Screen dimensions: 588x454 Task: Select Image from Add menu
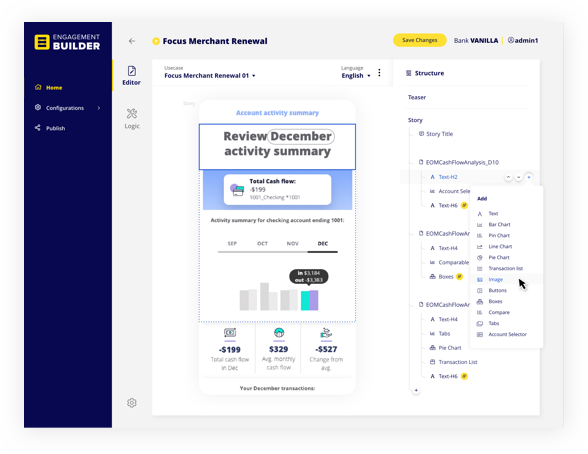pos(495,279)
